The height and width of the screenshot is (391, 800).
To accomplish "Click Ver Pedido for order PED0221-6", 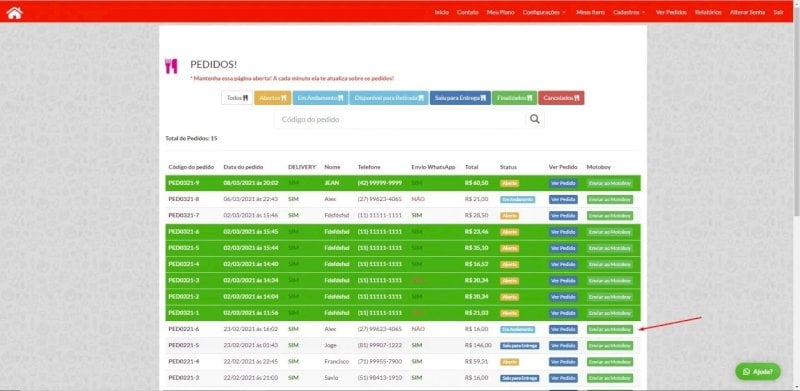I will pyautogui.click(x=563, y=330).
